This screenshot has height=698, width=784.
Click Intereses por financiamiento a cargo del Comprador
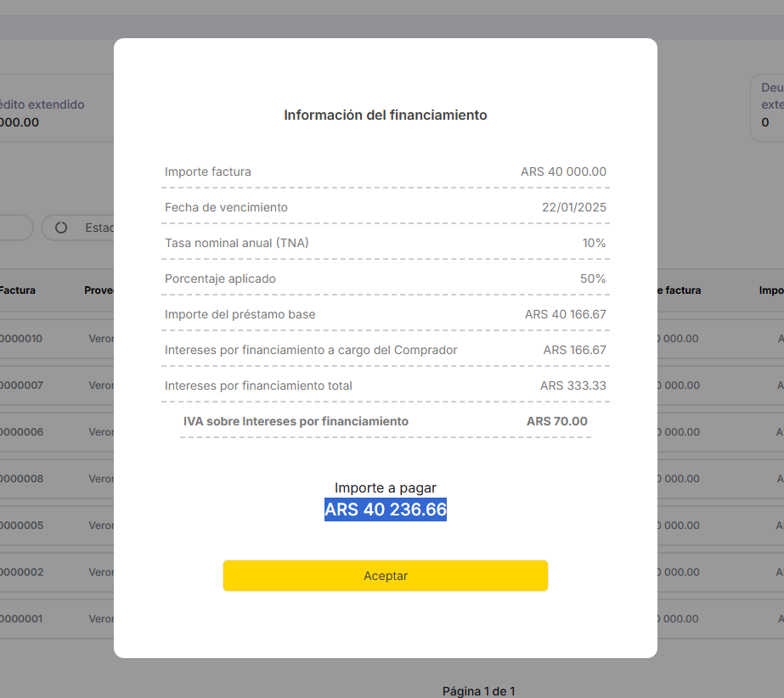(311, 350)
